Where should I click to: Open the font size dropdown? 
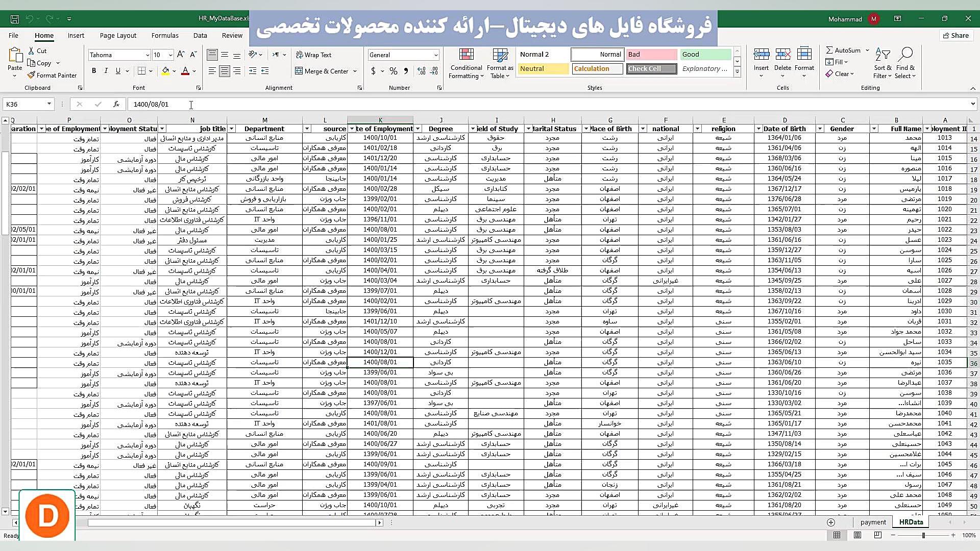[170, 55]
